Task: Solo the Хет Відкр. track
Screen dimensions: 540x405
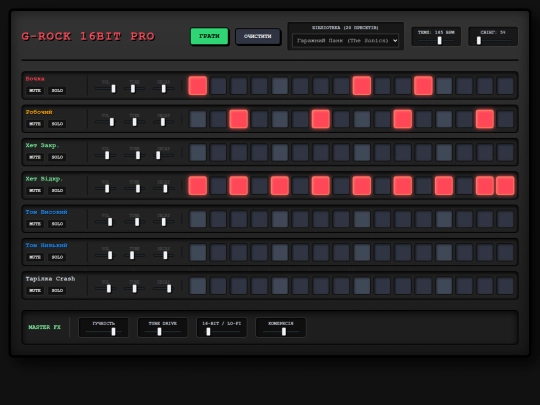Action: pyautogui.click(x=57, y=190)
